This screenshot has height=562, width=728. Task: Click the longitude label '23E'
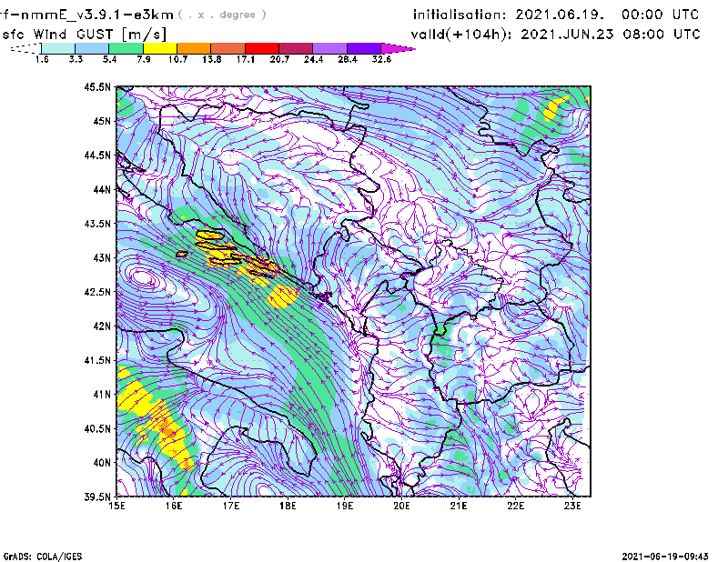(x=572, y=506)
